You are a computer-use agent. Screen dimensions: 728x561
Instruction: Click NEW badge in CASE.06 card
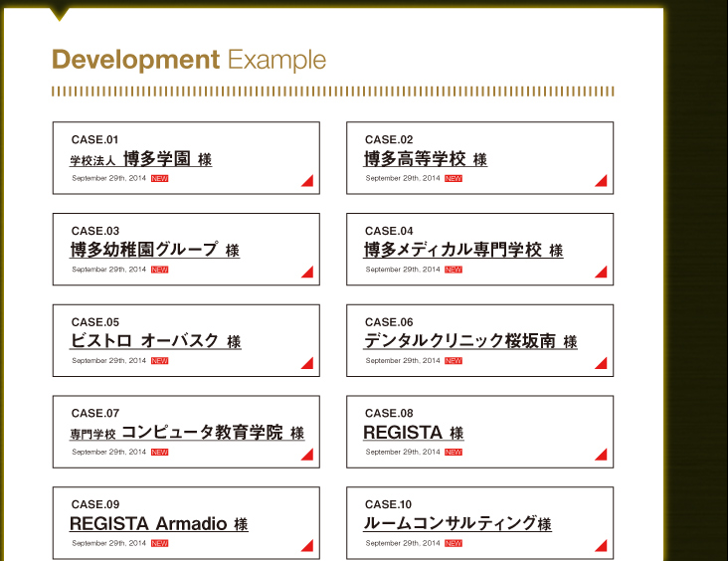click(454, 361)
